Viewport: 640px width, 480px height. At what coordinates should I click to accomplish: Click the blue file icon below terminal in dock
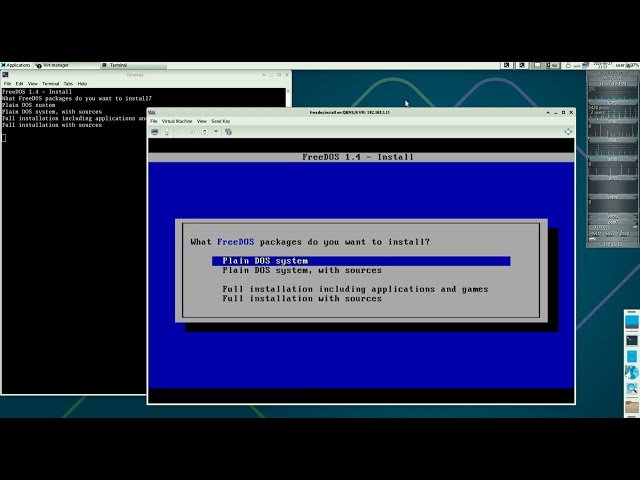pyautogui.click(x=631, y=356)
